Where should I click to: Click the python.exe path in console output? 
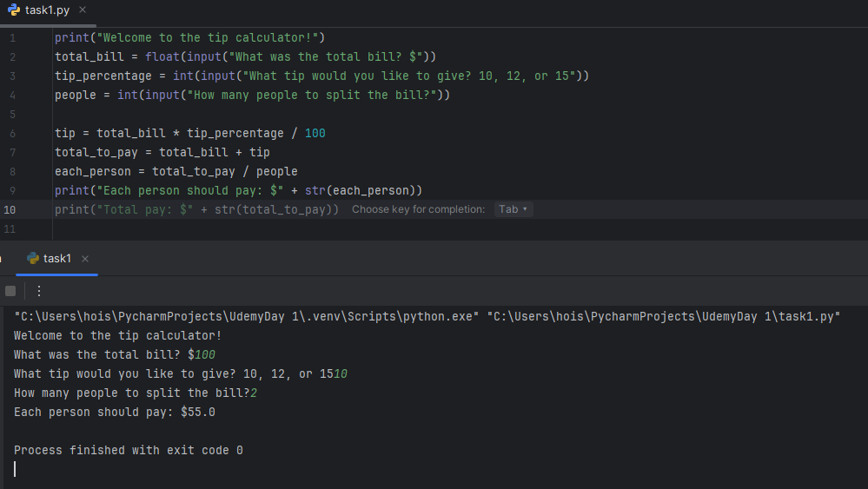click(246, 316)
